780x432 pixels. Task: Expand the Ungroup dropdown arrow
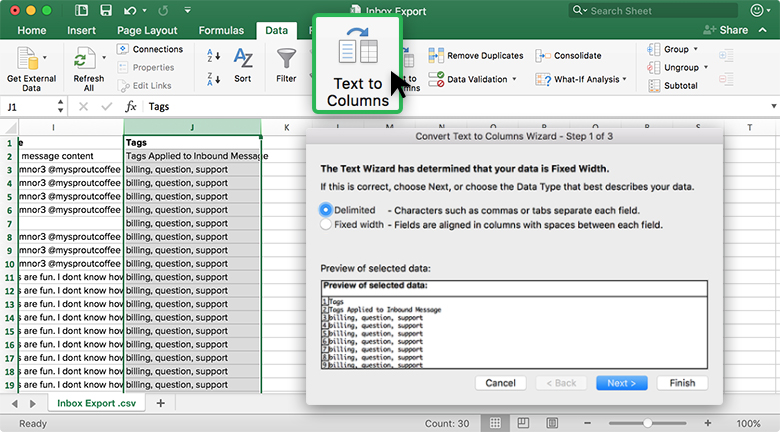coord(705,67)
